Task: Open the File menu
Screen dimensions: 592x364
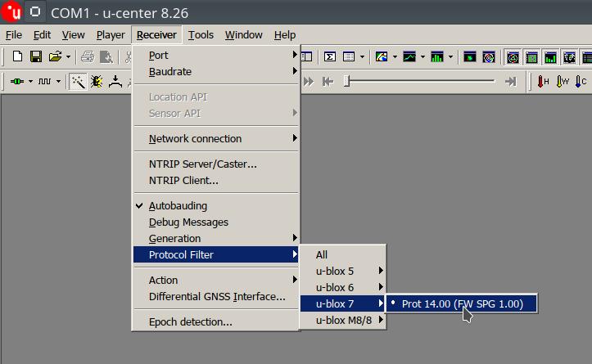Action: [x=14, y=35]
